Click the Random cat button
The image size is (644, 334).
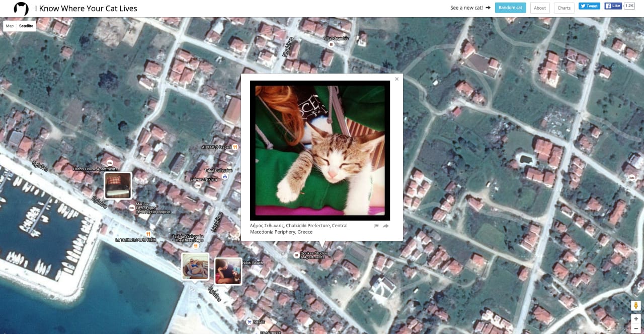(510, 8)
